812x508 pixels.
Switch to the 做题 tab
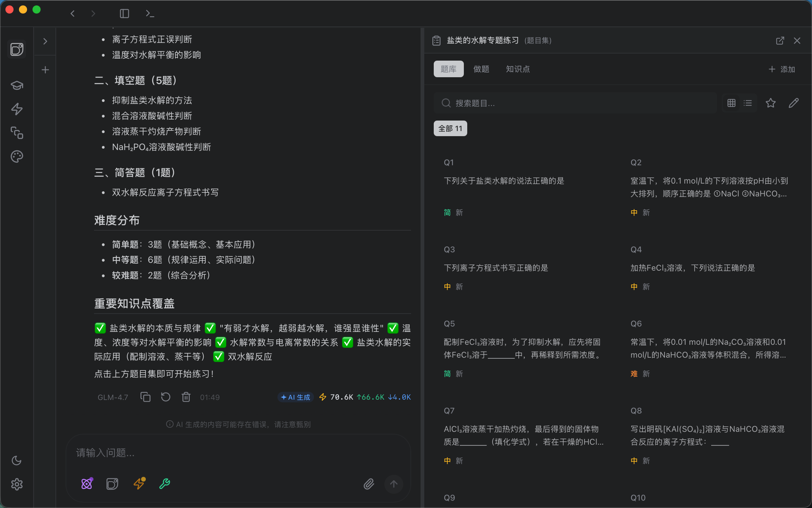coord(481,69)
